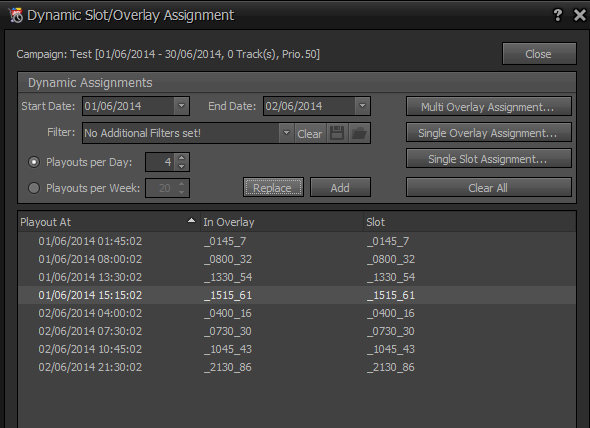This screenshot has width=590, height=428.
Task: Click the Multi Overlay Assignment button
Action: click(488, 107)
